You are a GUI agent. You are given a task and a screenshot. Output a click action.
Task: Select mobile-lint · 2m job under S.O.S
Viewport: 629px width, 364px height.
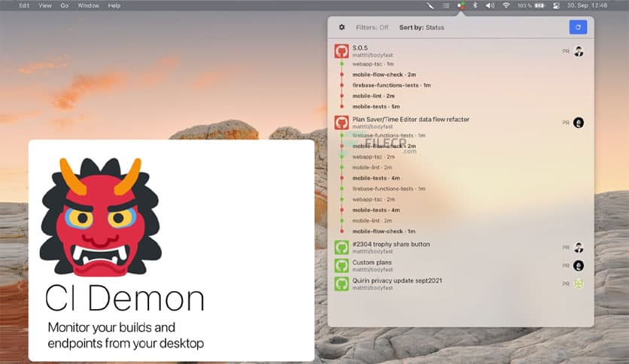[373, 96]
